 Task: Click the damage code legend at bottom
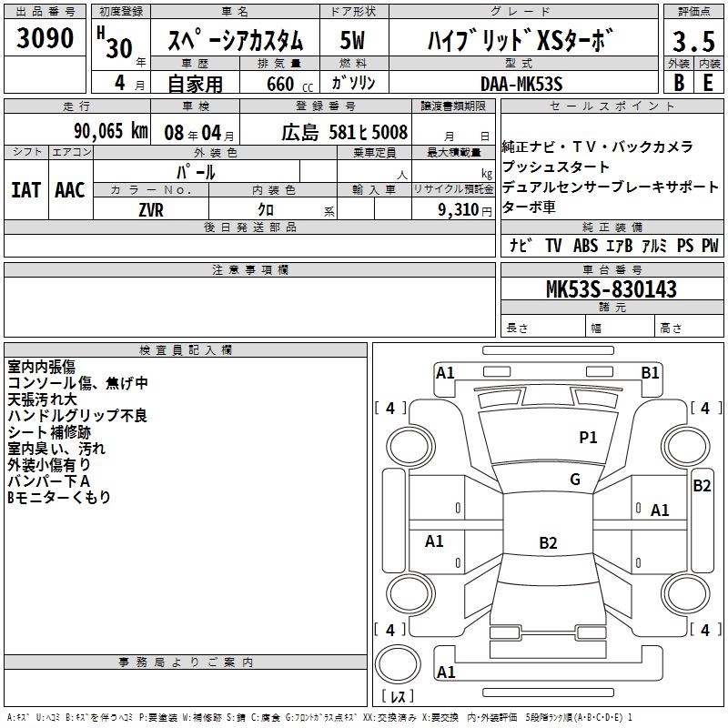(x=319, y=718)
